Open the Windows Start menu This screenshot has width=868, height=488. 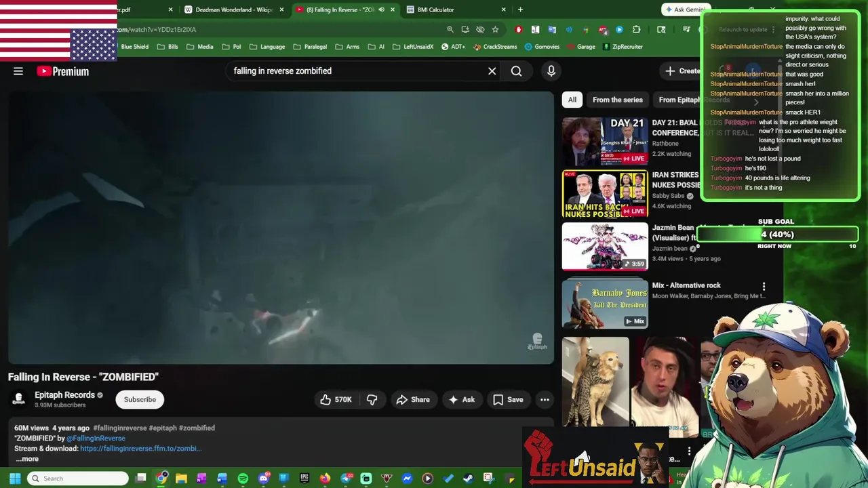(15, 479)
